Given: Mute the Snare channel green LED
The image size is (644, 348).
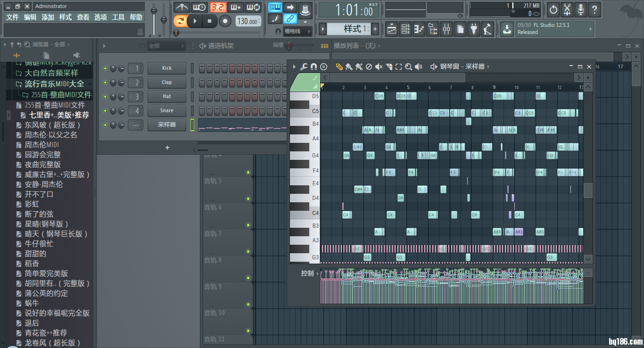Looking at the screenshot, I should click(105, 111).
